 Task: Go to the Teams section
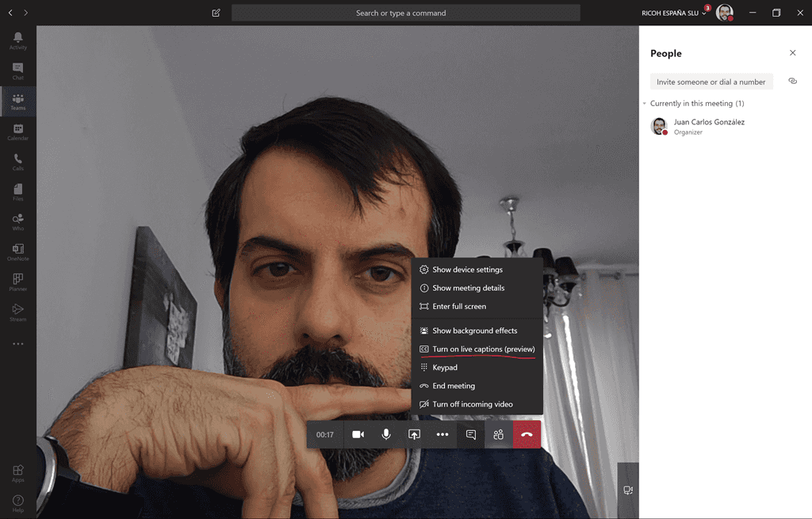pyautogui.click(x=18, y=101)
